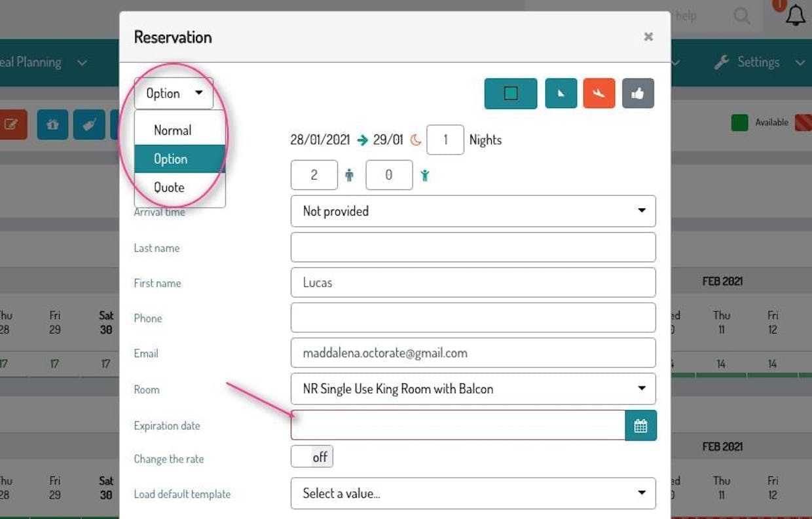Click the teal triangle icon button
812x519 pixels.
click(561, 93)
